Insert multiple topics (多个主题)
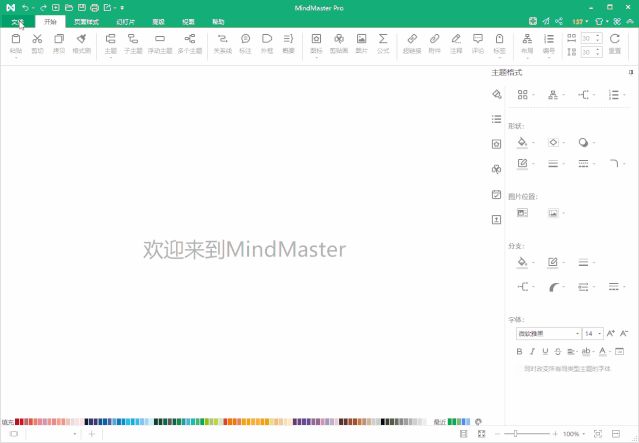Image resolution: width=639 pixels, height=443 pixels. [190, 44]
